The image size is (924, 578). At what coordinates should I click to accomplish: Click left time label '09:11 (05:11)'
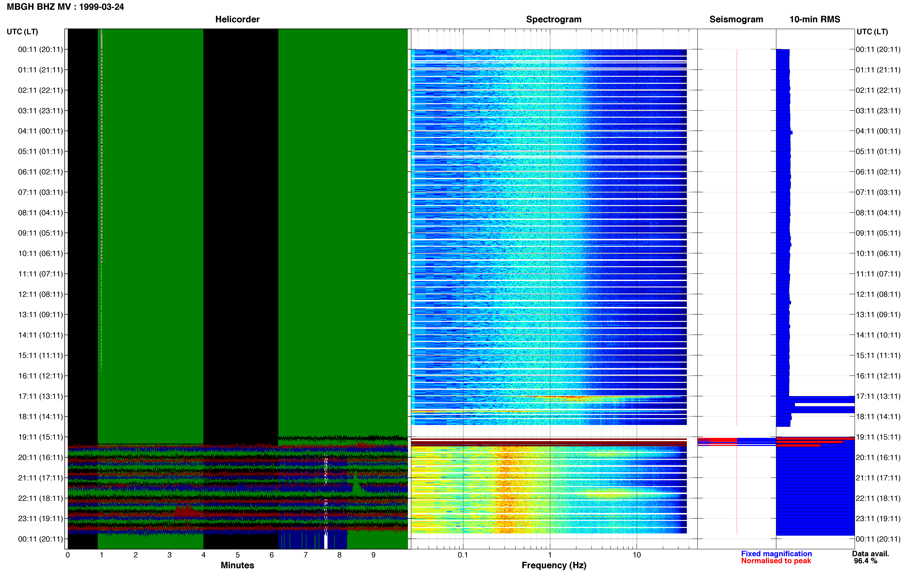coord(41,233)
